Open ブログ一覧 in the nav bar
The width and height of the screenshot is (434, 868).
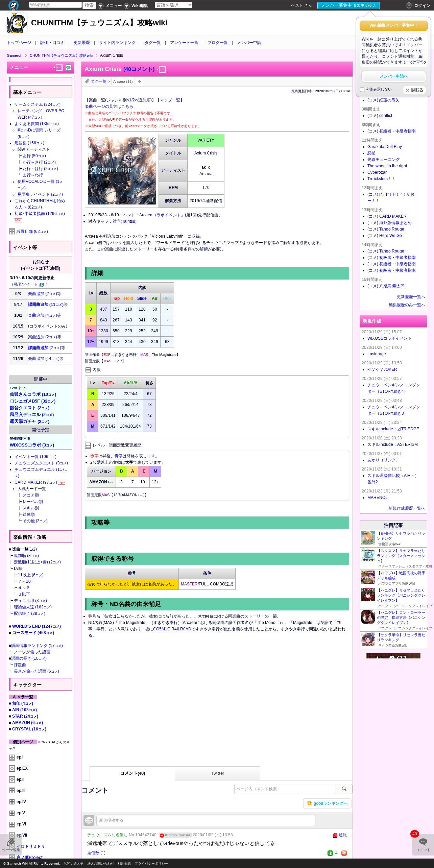(x=217, y=43)
